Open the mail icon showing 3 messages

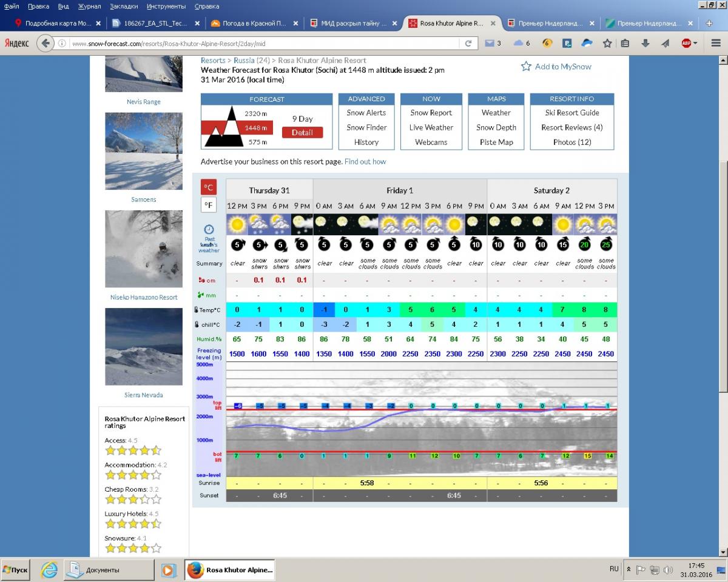[490, 43]
